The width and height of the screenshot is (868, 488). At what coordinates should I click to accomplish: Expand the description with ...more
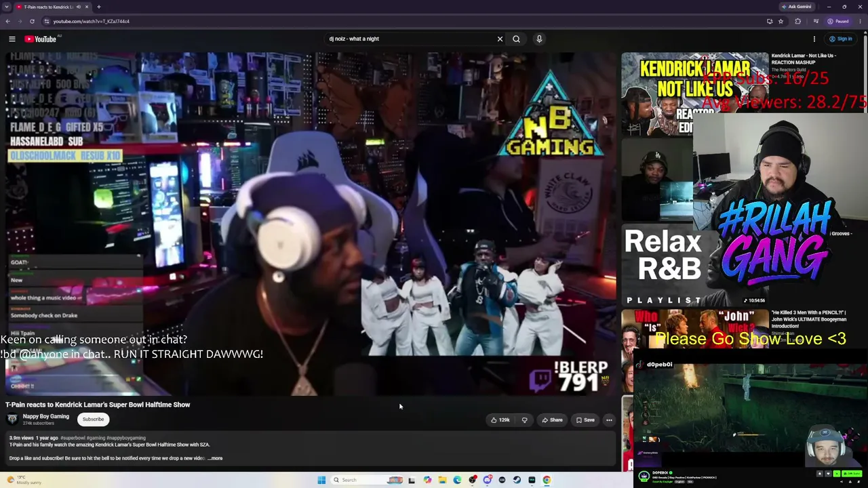pyautogui.click(x=215, y=458)
